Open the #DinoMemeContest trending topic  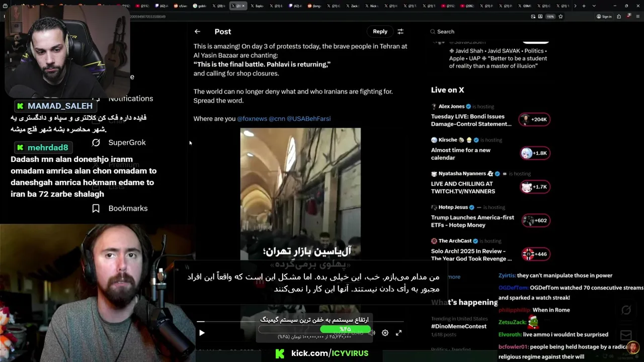click(459, 326)
